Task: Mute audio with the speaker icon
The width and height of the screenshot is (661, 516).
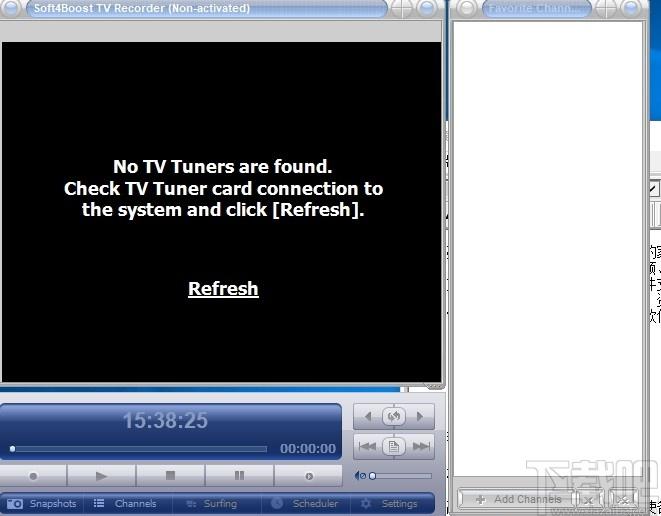Action: point(360,476)
